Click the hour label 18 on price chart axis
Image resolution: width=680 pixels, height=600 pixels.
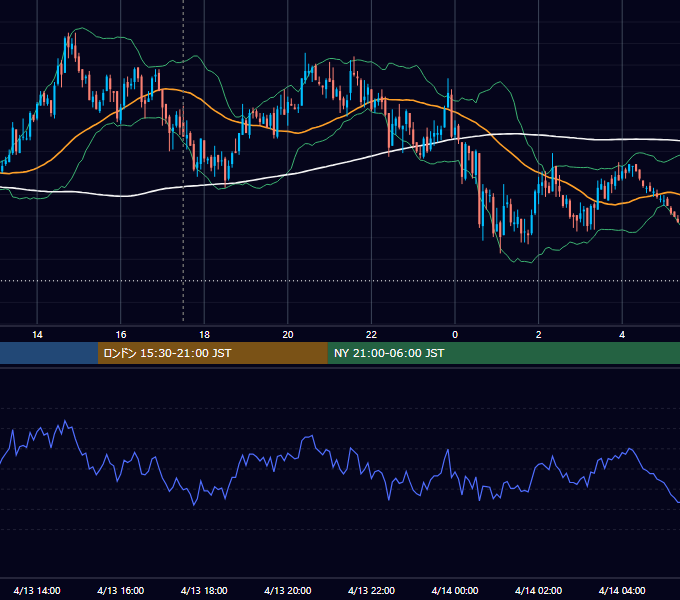(x=204, y=335)
